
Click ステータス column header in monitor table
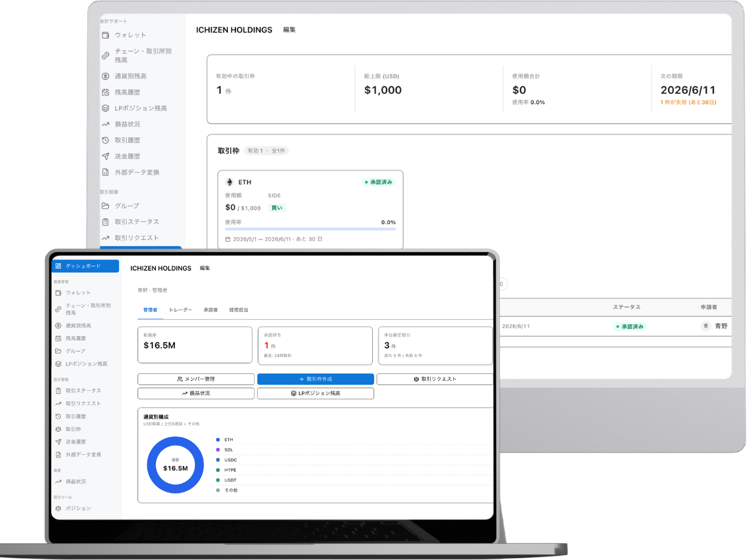626,307
